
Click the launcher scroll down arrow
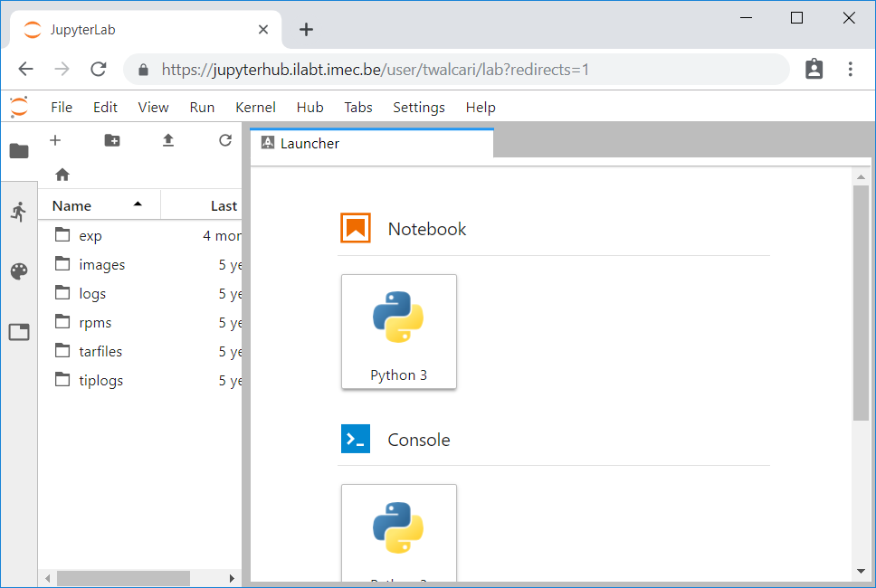tap(861, 571)
